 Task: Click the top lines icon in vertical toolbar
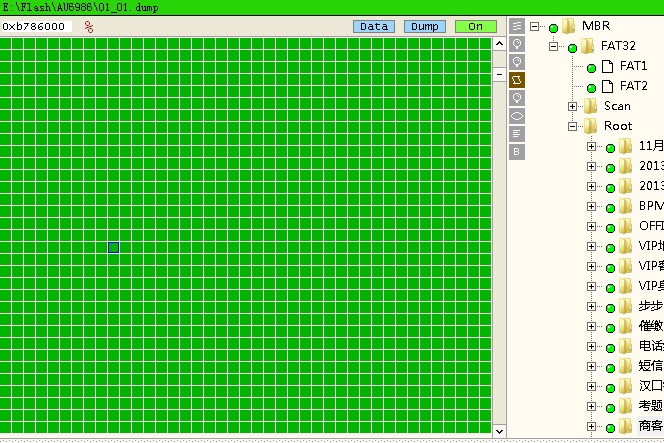click(x=517, y=26)
